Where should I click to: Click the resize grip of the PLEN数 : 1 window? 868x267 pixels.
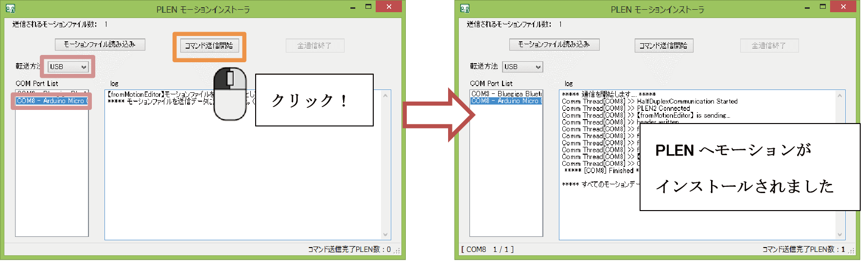point(851,251)
